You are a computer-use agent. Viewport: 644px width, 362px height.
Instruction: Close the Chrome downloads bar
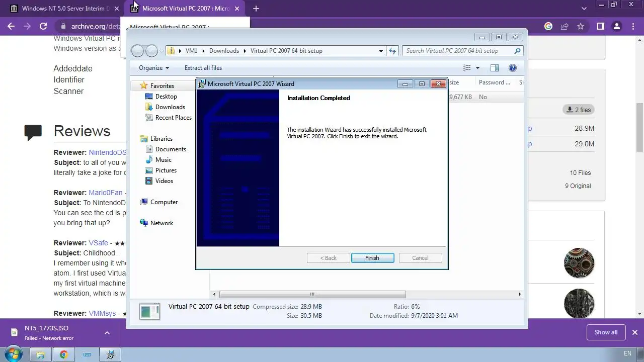[634, 332]
